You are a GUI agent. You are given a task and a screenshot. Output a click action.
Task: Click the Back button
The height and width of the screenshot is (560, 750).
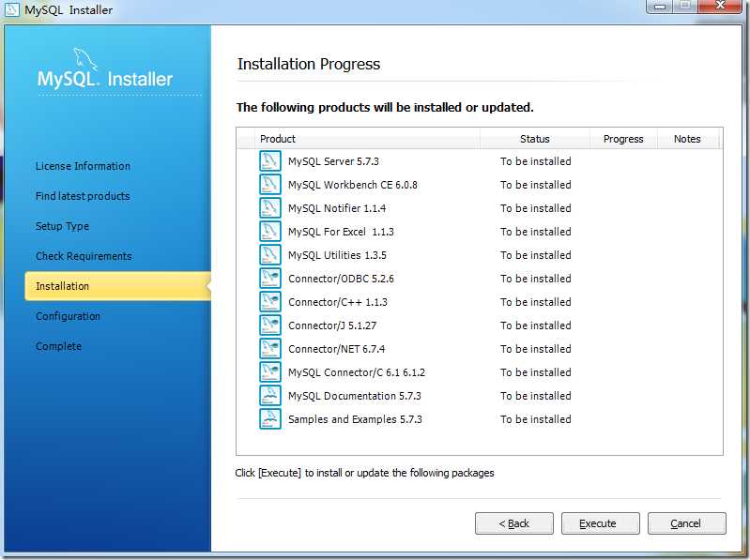[x=514, y=523]
